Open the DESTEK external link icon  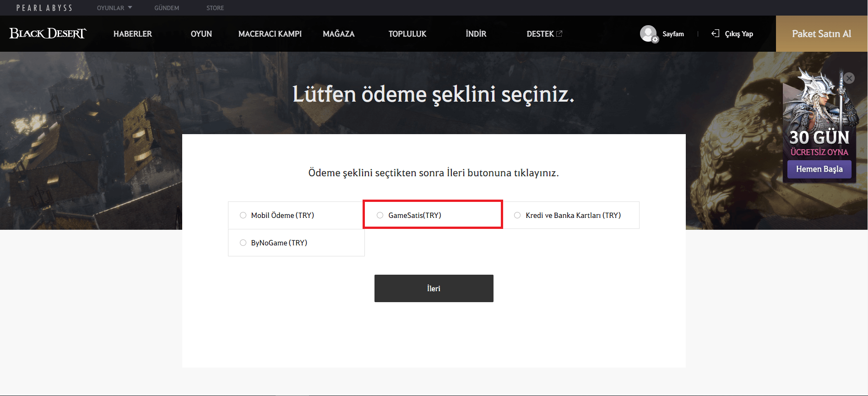pos(559,33)
